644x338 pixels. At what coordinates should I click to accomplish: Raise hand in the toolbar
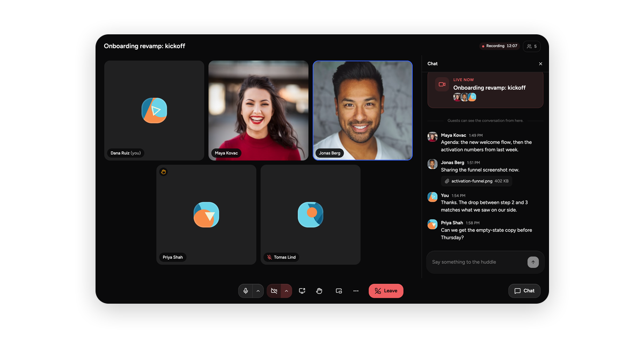coord(319,291)
